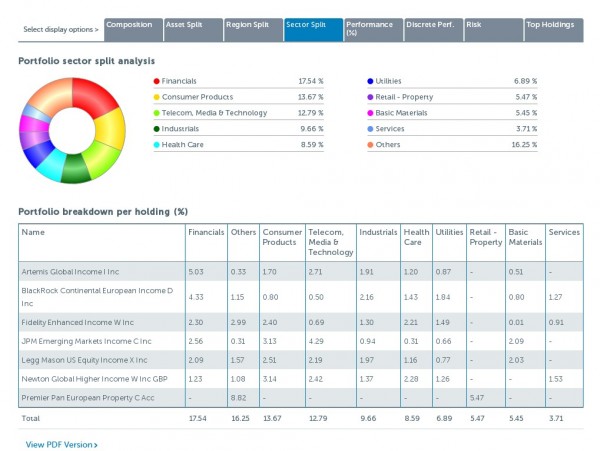The width and height of the screenshot is (600, 451).
Task: Click the purple Retail - Property legend dot
Action: pos(370,97)
